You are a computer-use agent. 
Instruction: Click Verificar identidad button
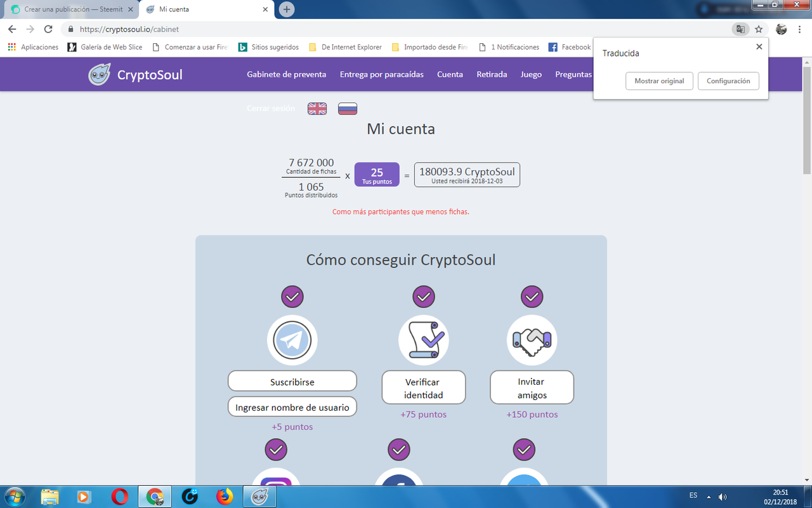[x=424, y=388]
